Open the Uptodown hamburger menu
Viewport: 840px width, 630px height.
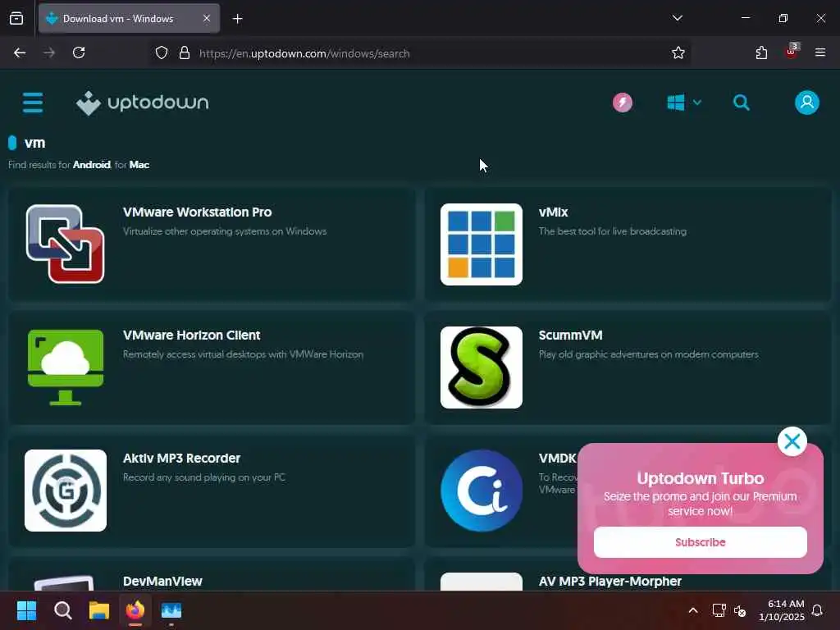(x=33, y=103)
